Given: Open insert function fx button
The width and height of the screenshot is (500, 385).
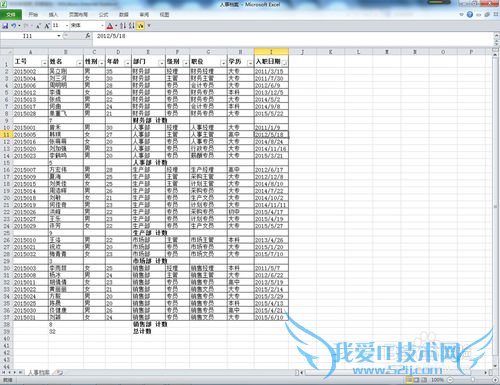Looking at the screenshot, I should pos(88,35).
